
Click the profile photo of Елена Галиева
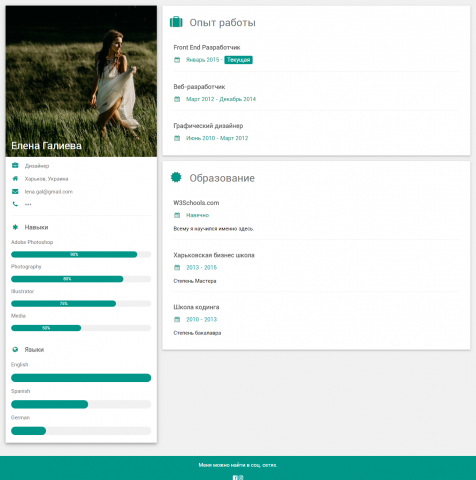pos(81,81)
